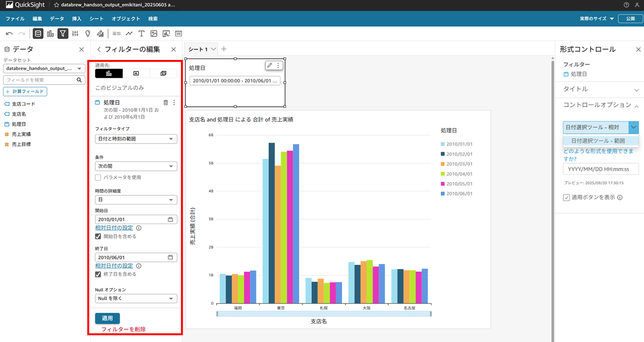Uncheck the 終了日を含める checkbox

pos(99,275)
